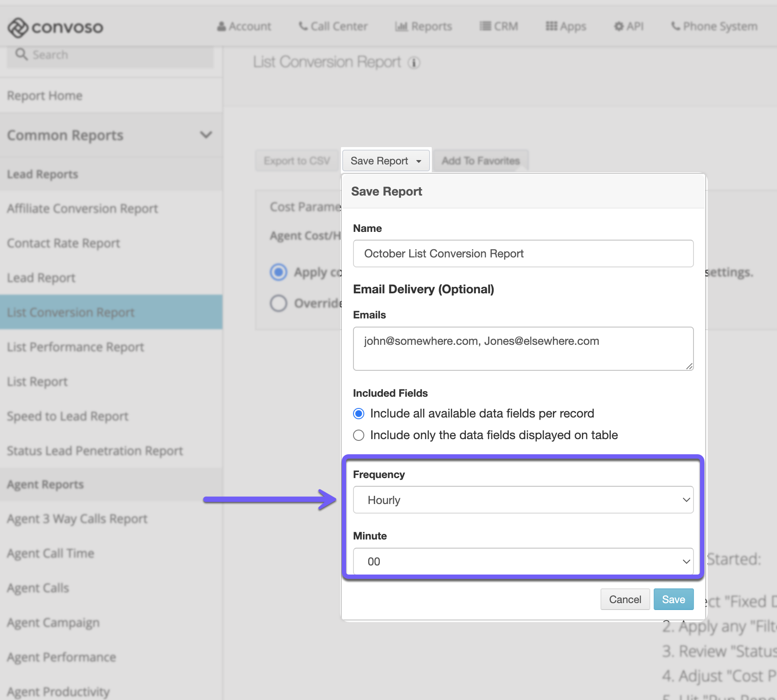
Task: Click the Emails text area
Action: click(x=523, y=349)
